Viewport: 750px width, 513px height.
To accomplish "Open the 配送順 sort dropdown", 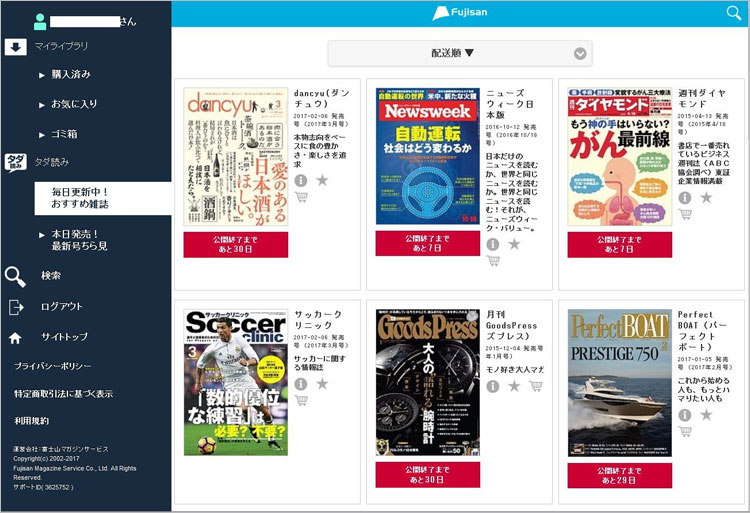I will [460, 54].
